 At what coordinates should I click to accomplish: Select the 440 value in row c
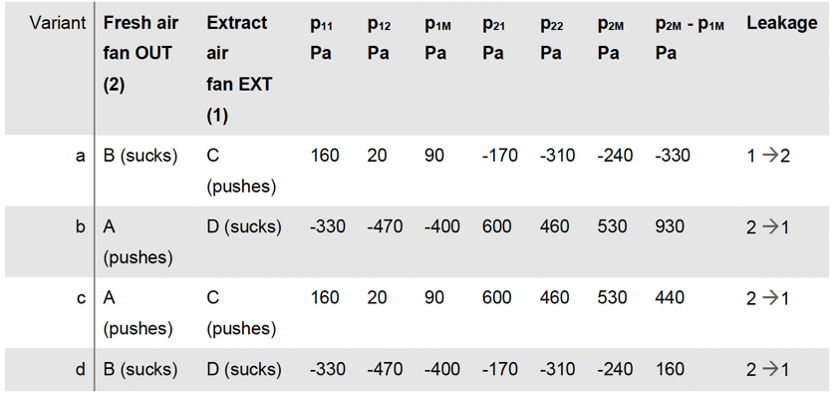669,298
